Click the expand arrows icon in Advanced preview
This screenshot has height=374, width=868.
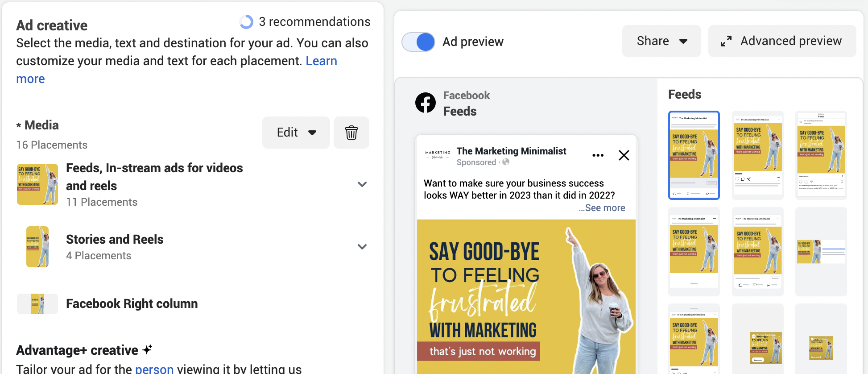(726, 41)
